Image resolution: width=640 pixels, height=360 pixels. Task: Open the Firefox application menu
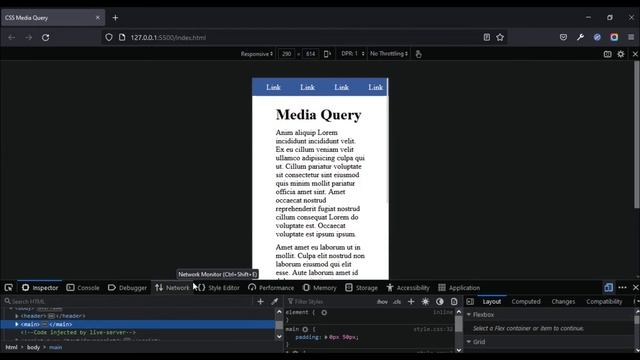click(x=631, y=37)
